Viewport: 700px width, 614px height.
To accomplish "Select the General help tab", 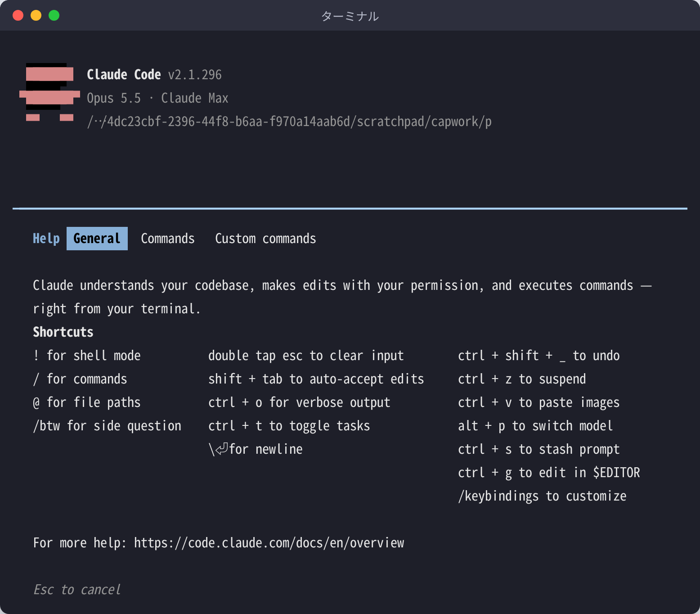I will tap(97, 239).
